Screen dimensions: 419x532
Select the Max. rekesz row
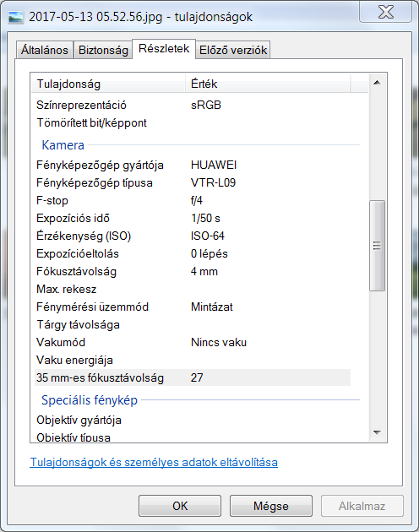click(193, 289)
